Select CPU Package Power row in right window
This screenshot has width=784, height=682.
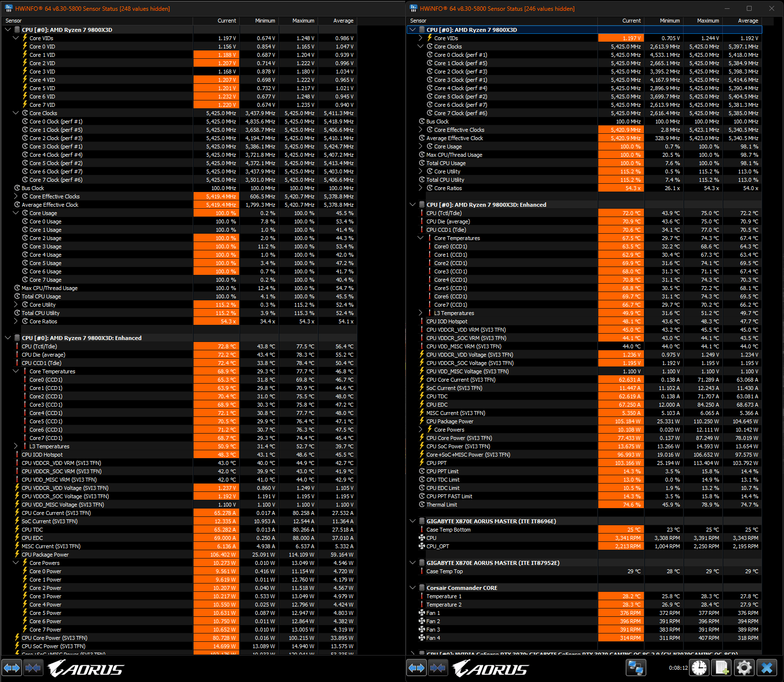click(585, 421)
